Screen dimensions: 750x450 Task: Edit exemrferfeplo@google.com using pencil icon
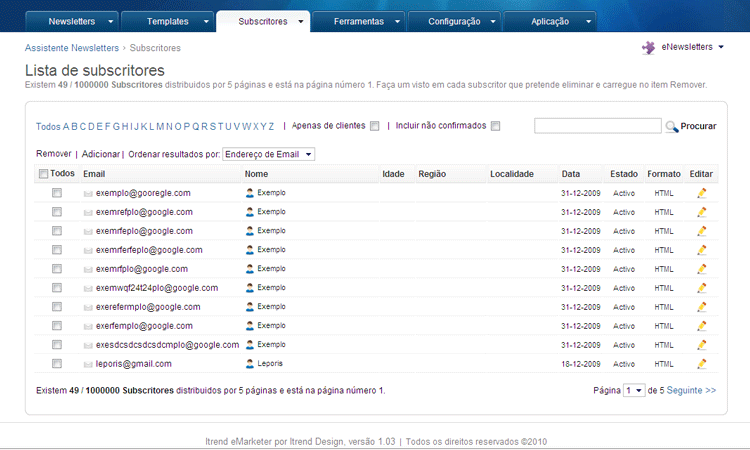coord(701,250)
